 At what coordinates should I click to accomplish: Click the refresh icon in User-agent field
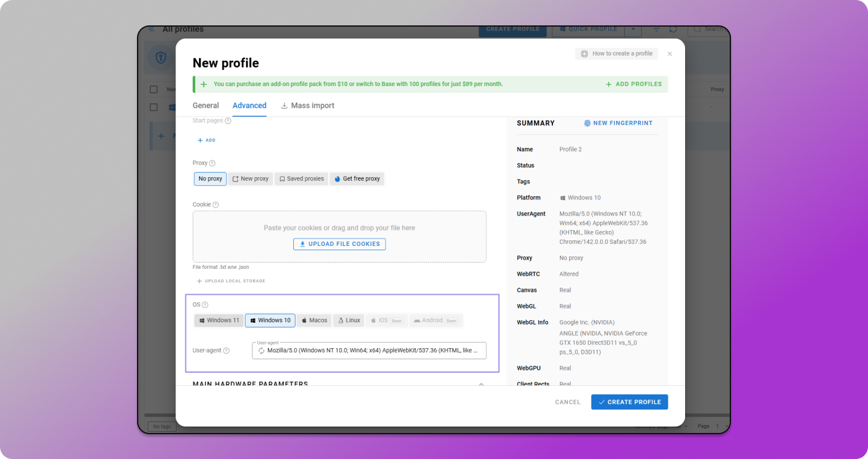(x=262, y=351)
